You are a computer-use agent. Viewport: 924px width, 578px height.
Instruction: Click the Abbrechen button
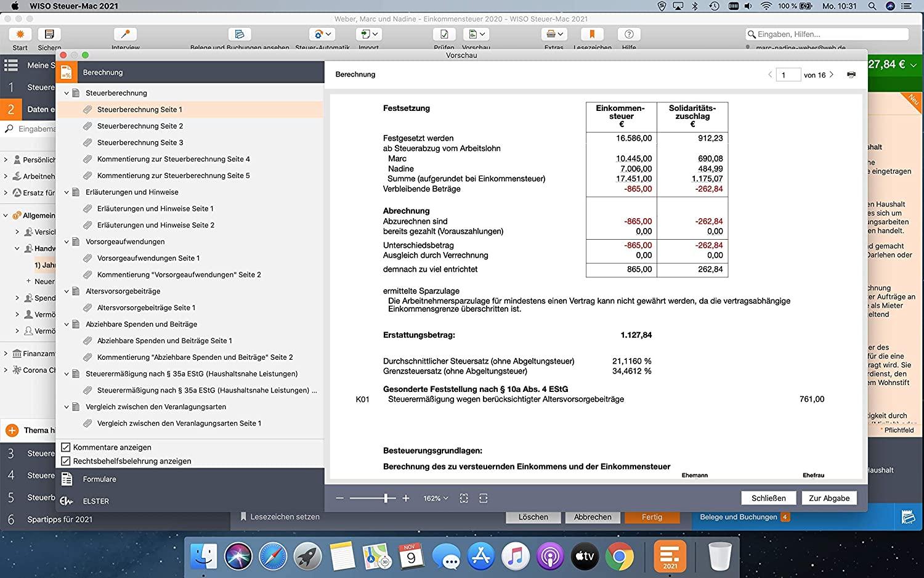pos(593,517)
